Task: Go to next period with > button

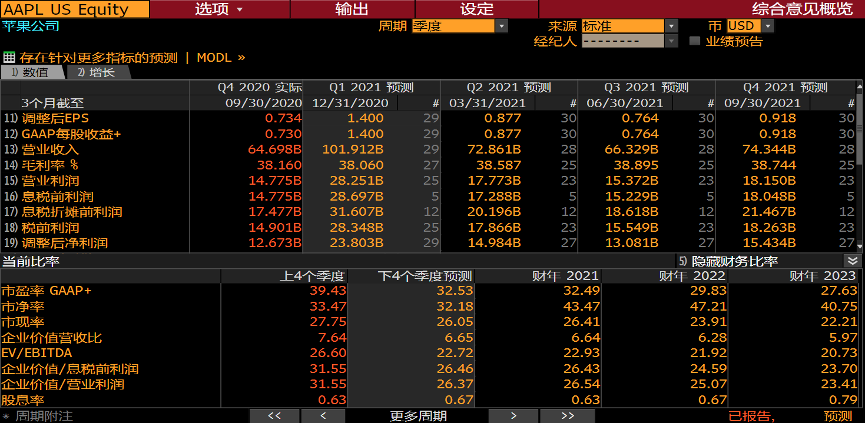Action: (x=513, y=416)
